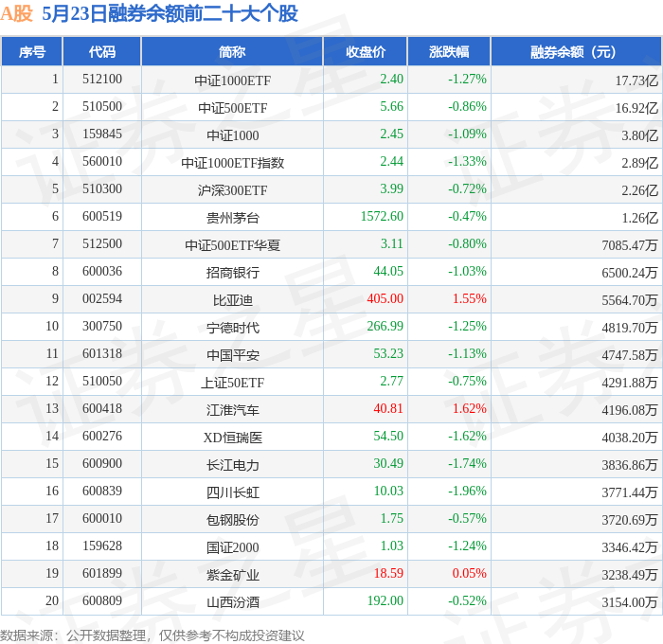Viewport: 663px width, 644px height.
Task: Select the name 中证500ETF
Action: click(x=233, y=108)
